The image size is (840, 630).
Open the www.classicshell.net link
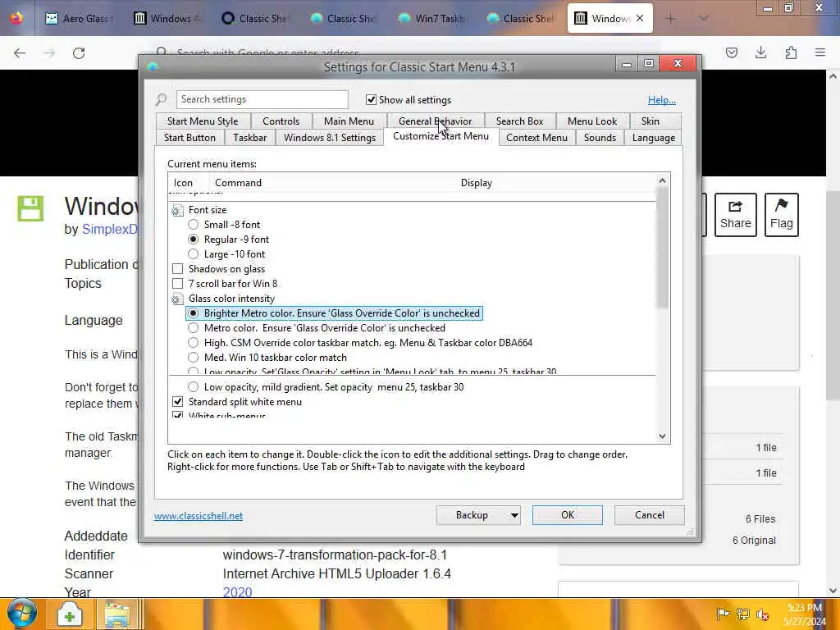[x=199, y=516]
